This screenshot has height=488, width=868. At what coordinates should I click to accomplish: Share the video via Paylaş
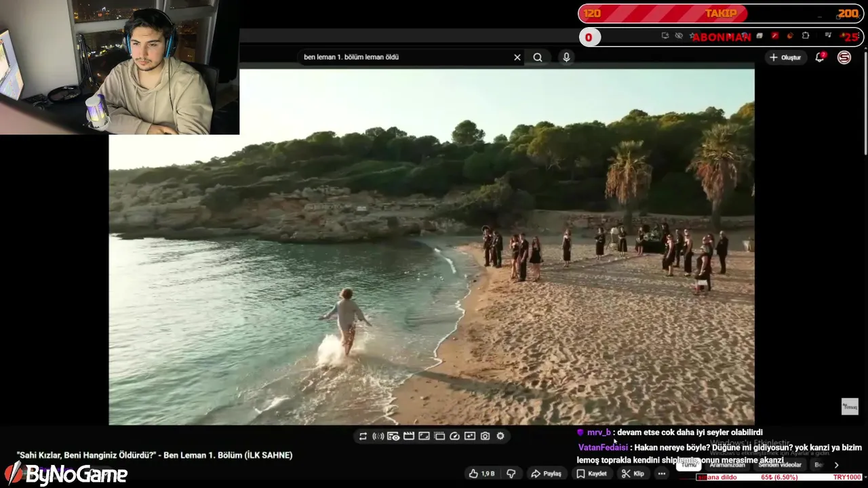click(546, 474)
